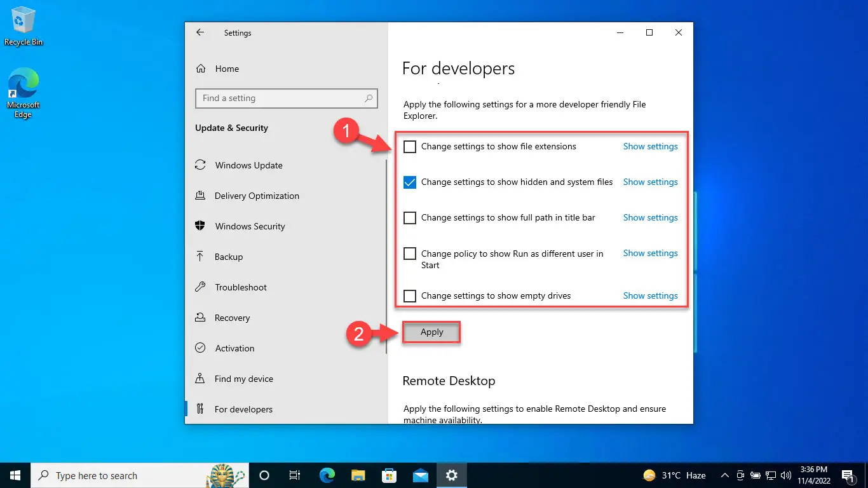868x488 pixels.
Task: Click the back arrow in Settings
Action: point(200,32)
